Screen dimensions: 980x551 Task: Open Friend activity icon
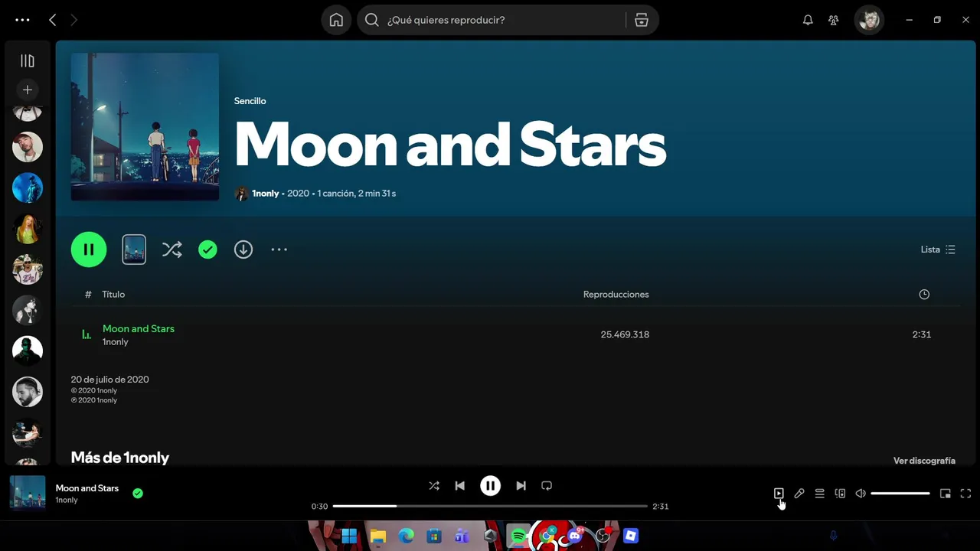click(834, 20)
